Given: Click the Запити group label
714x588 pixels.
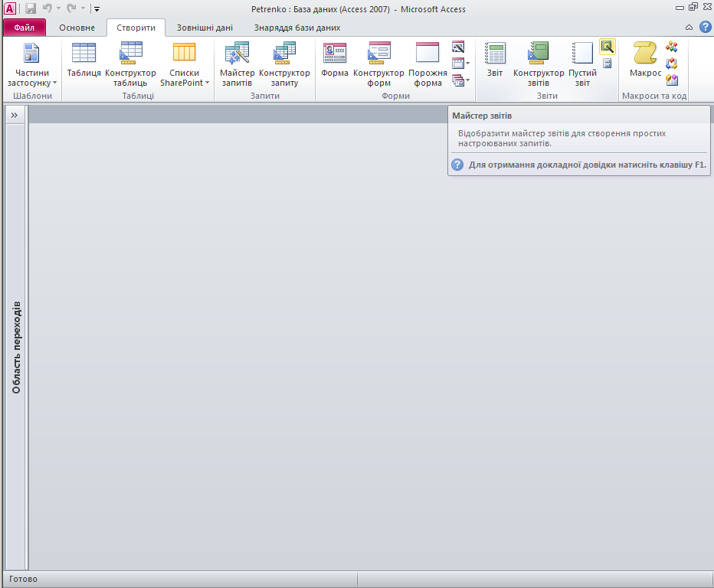Looking at the screenshot, I should click(x=264, y=96).
